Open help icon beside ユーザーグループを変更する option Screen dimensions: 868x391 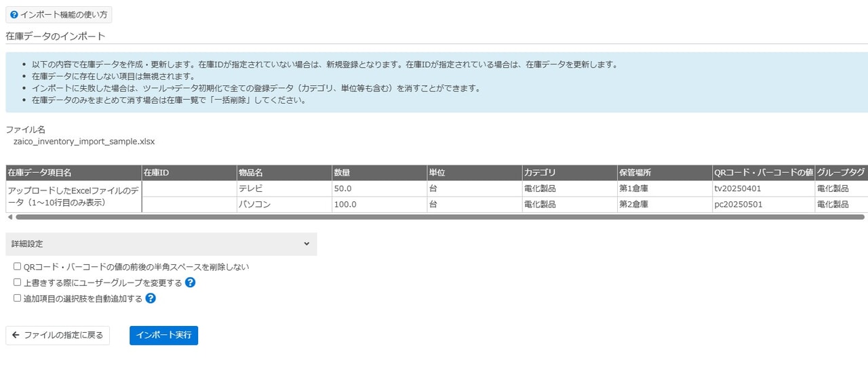point(190,283)
